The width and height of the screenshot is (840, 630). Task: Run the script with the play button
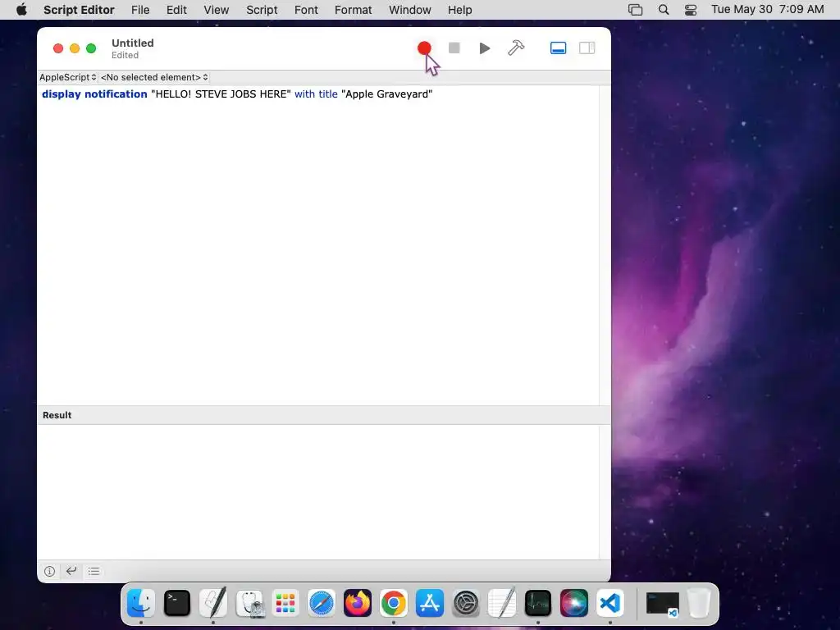click(485, 48)
